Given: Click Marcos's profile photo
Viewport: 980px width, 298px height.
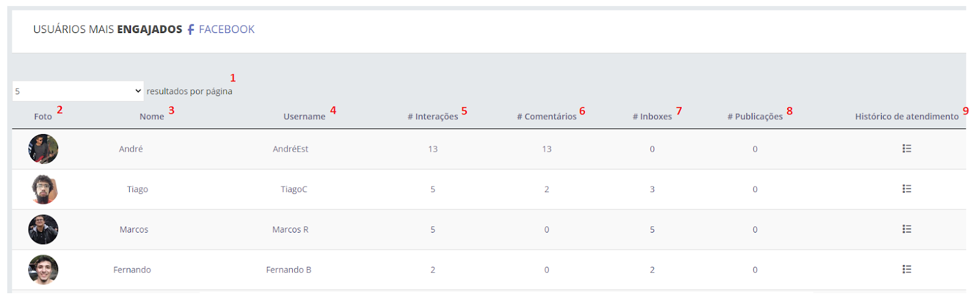Looking at the screenshot, I should 43,229.
